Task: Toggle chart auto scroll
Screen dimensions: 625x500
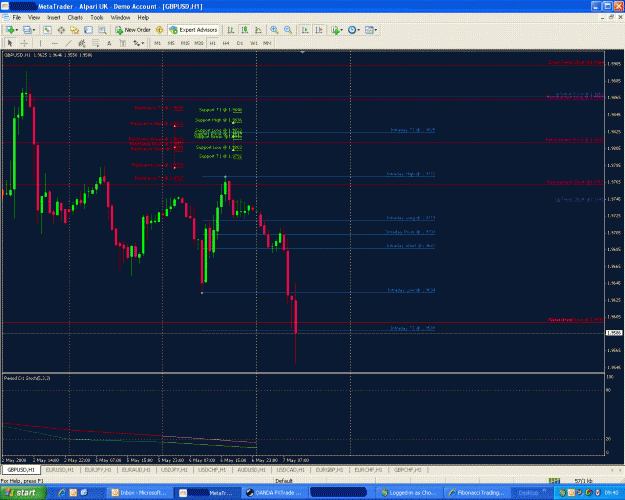Action: coord(305,30)
